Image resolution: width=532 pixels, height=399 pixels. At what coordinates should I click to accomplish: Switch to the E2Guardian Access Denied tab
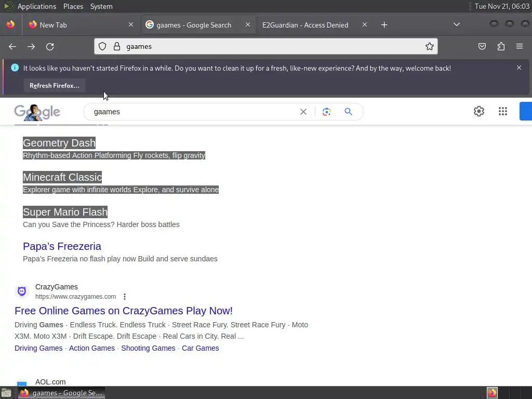point(314,25)
